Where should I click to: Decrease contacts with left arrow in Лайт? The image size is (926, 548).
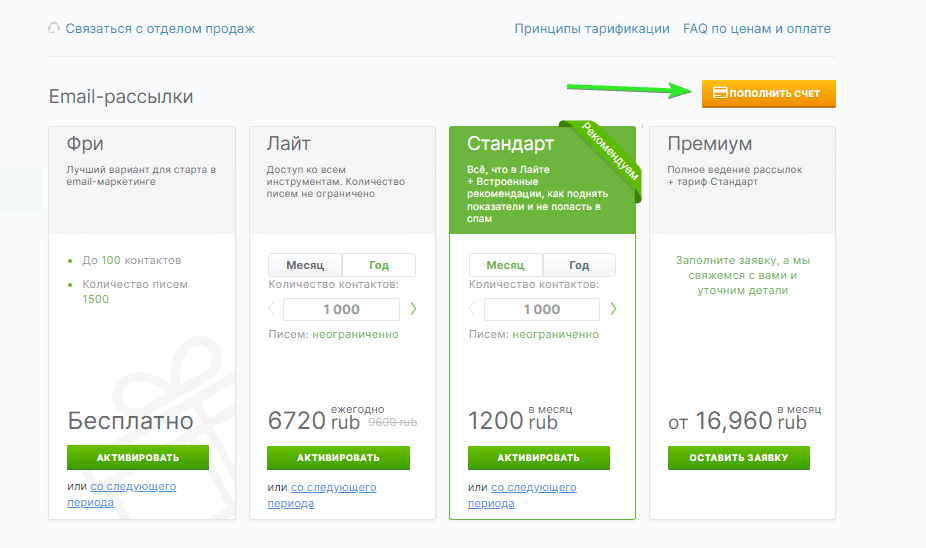[272, 309]
